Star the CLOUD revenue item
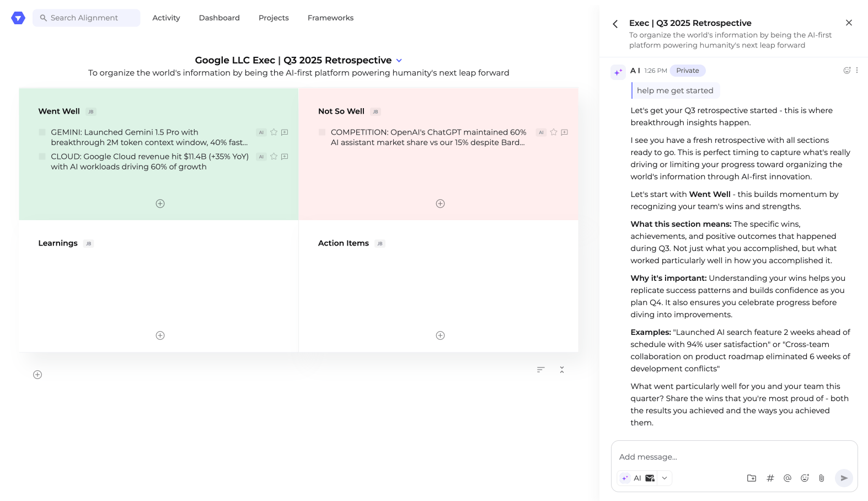The width and height of the screenshot is (868, 501). (274, 157)
